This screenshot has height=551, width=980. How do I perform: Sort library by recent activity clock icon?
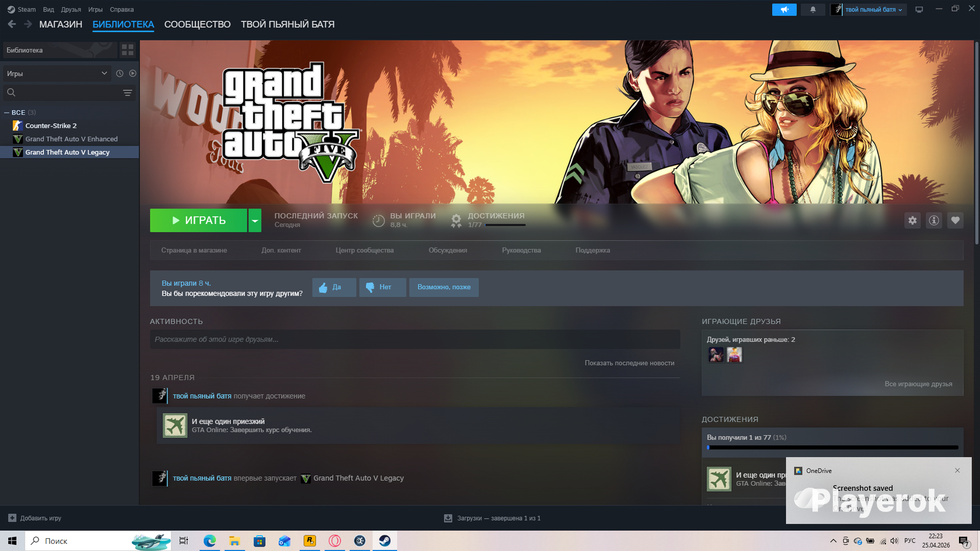coord(120,73)
